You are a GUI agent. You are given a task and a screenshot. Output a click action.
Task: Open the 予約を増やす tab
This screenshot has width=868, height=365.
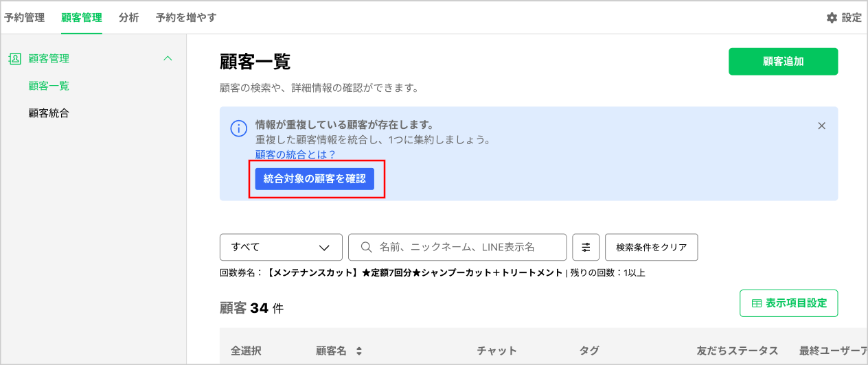coord(185,18)
